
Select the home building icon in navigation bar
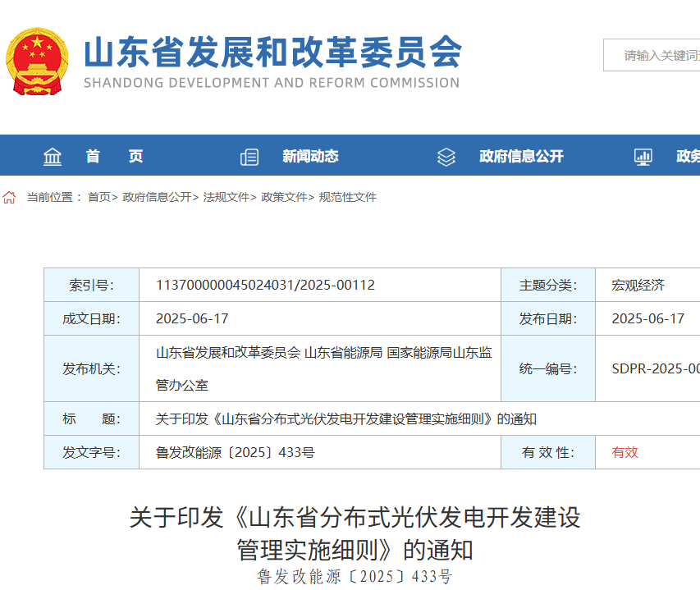[x=53, y=155]
